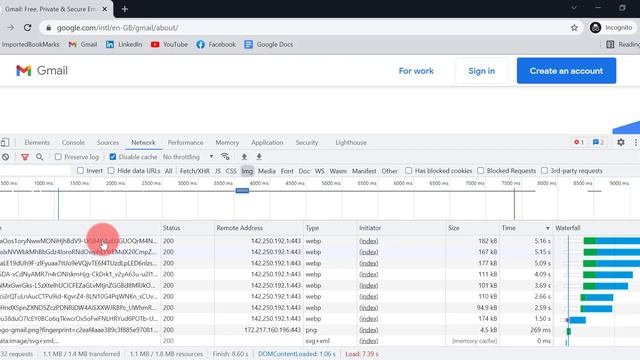
Task: Reload the page with the refresh icon
Action: pyautogui.click(x=27, y=28)
